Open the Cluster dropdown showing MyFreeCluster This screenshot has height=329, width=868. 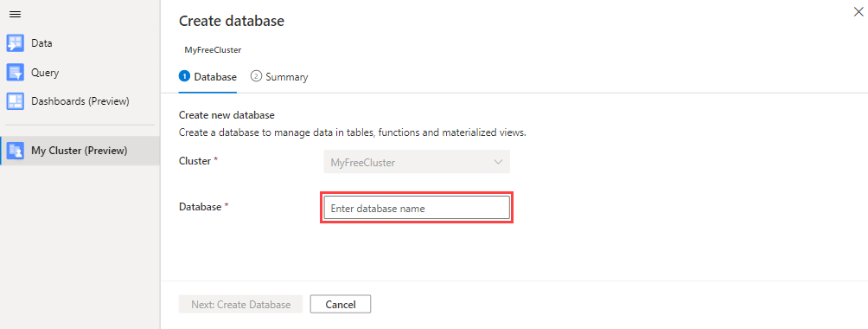pyautogui.click(x=417, y=162)
